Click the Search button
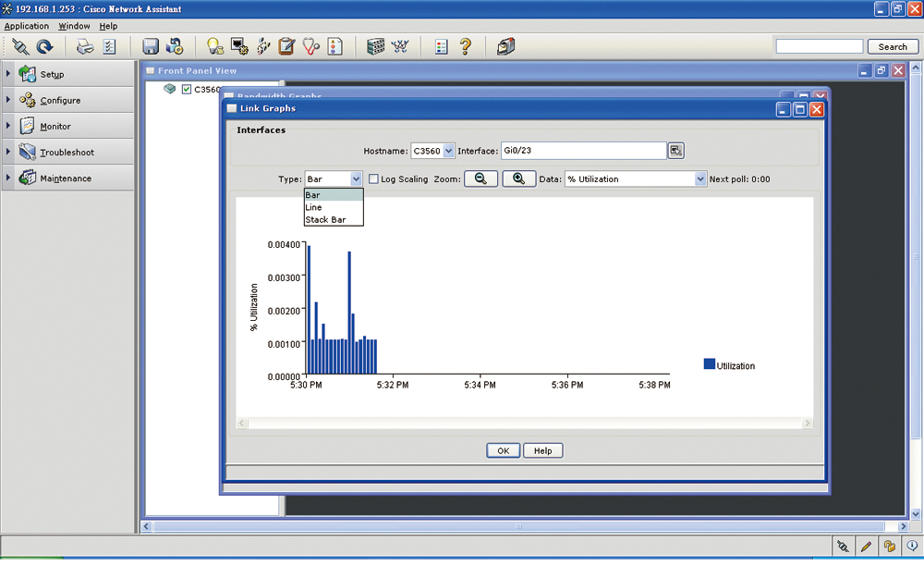The height and width of the screenshot is (578, 924). pos(893,46)
